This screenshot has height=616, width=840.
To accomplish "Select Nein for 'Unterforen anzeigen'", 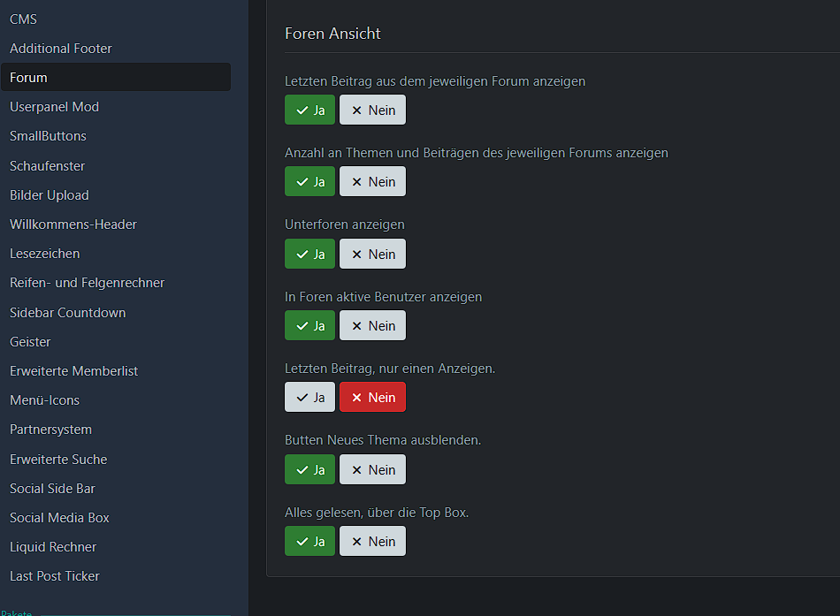I will click(x=372, y=255).
